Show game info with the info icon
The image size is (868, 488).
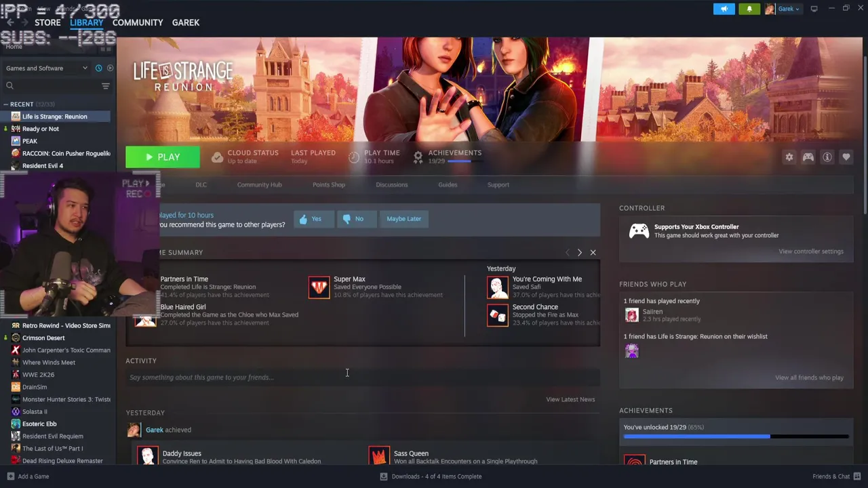827,157
